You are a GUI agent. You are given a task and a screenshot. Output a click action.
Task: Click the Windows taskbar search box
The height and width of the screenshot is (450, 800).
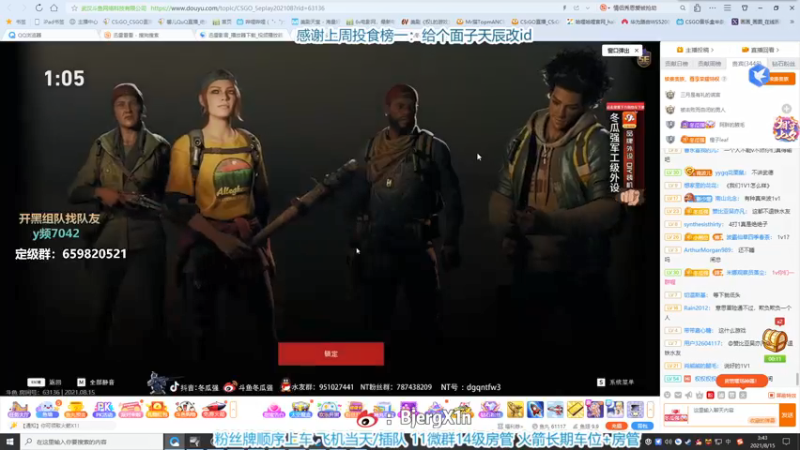tap(92, 442)
